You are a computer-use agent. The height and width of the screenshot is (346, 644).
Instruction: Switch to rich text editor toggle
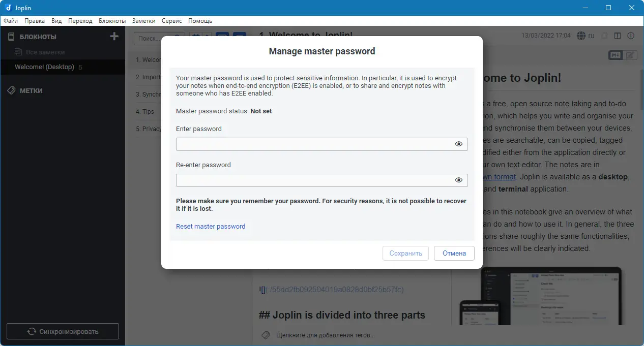(x=630, y=55)
